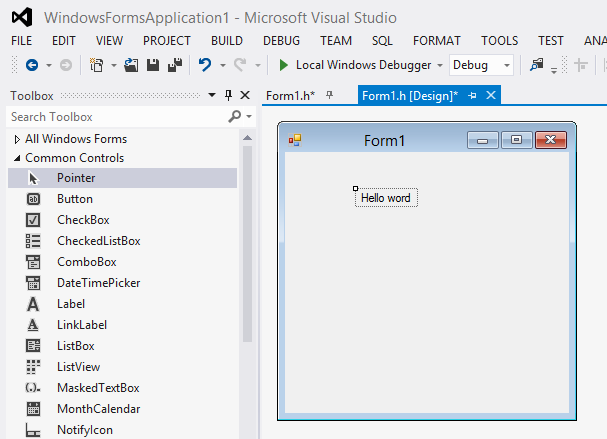Open the New Project dropdown arrow

(x=114, y=65)
